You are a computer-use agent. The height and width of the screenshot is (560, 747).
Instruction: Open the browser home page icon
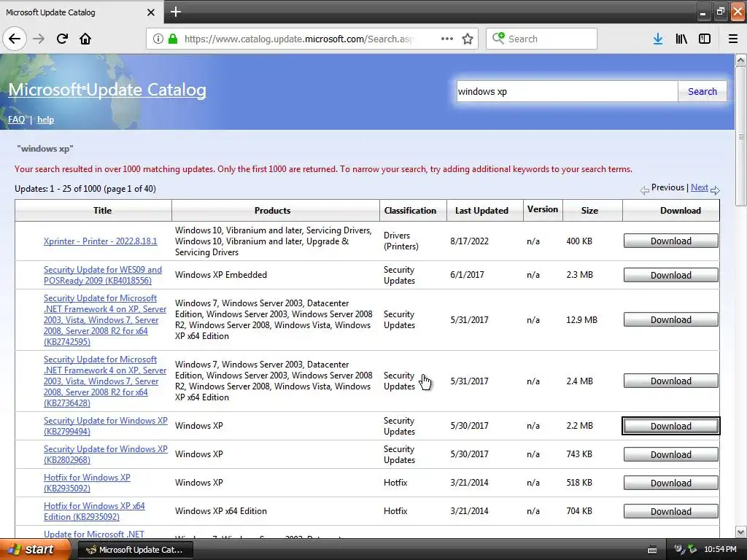click(x=85, y=39)
